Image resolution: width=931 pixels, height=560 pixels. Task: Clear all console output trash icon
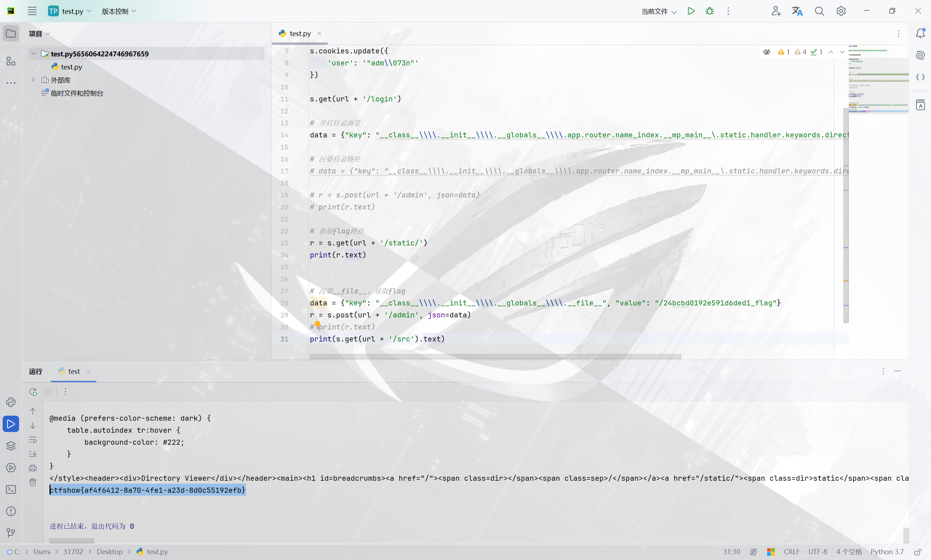[x=33, y=482]
